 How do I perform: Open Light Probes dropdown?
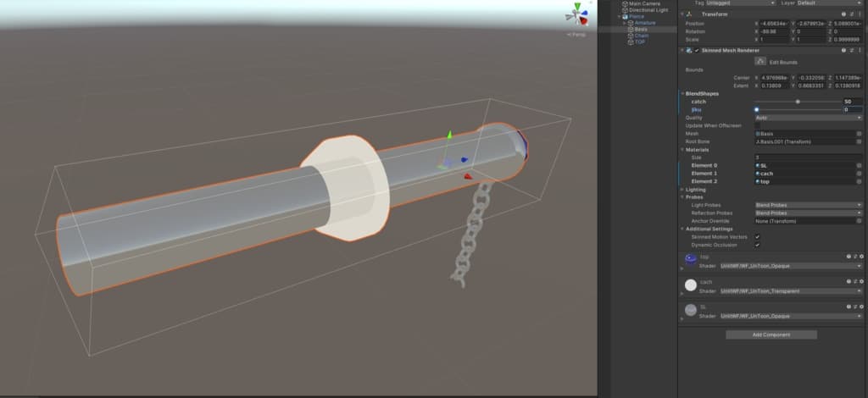pos(808,205)
